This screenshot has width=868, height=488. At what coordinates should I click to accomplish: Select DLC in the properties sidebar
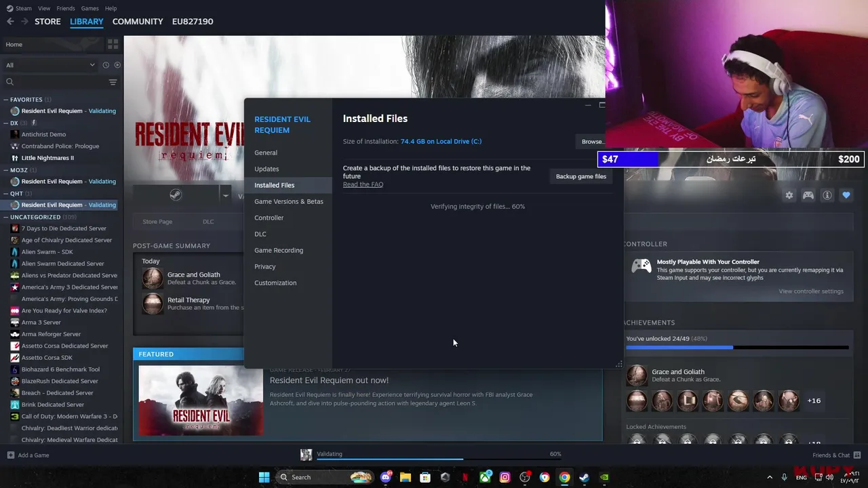pos(288,234)
